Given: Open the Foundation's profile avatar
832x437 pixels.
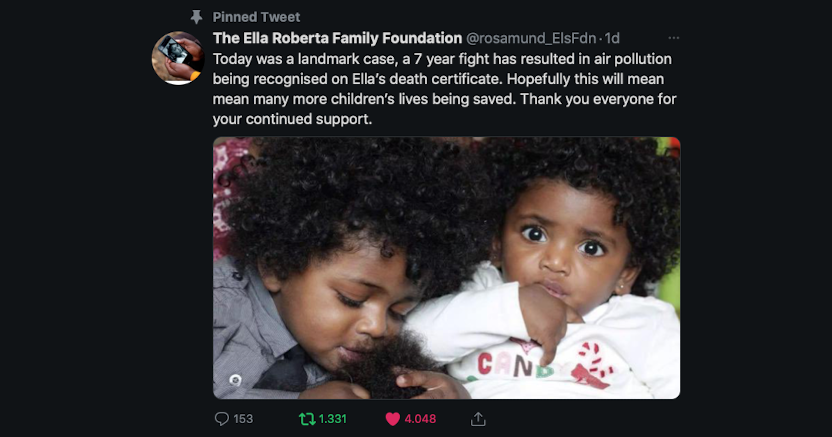Looking at the screenshot, I should [x=178, y=58].
